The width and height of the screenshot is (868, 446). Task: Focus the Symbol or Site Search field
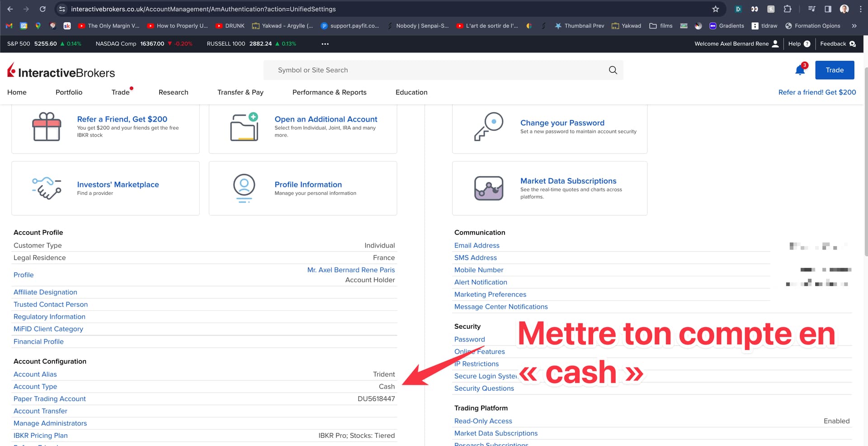tap(443, 70)
